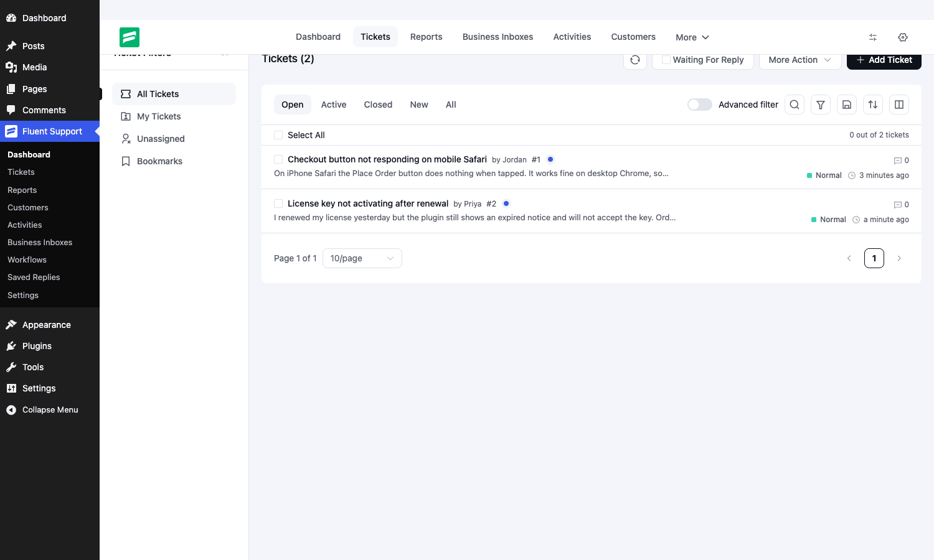Screen dimensions: 934x560
Task: Open the More Action dropdown
Action: tap(800, 60)
